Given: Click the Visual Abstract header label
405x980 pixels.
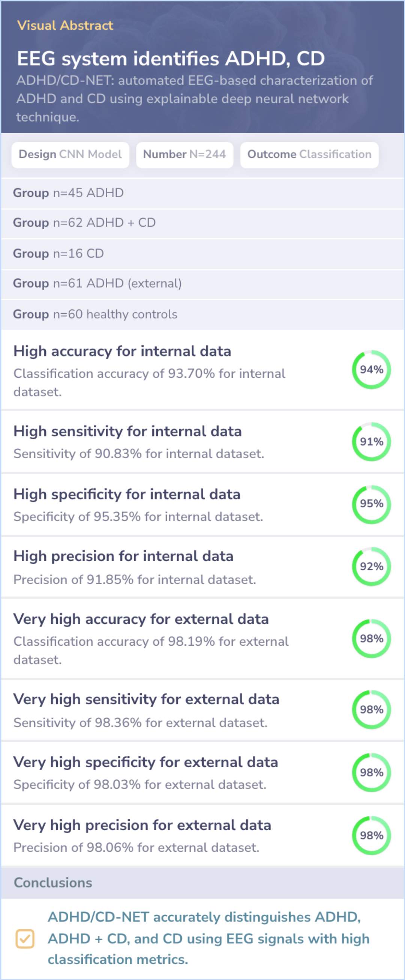Looking at the screenshot, I should tap(65, 26).
